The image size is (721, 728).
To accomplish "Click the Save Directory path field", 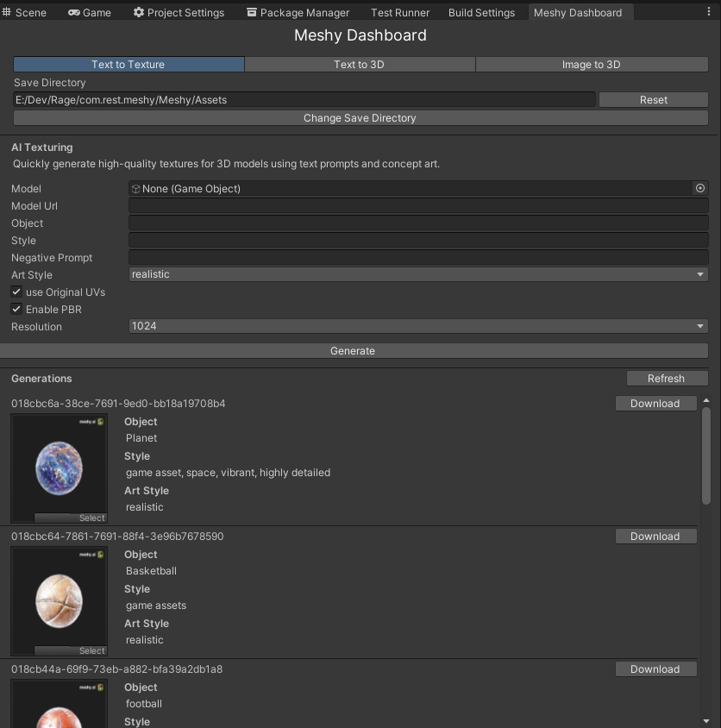I will tap(304, 100).
